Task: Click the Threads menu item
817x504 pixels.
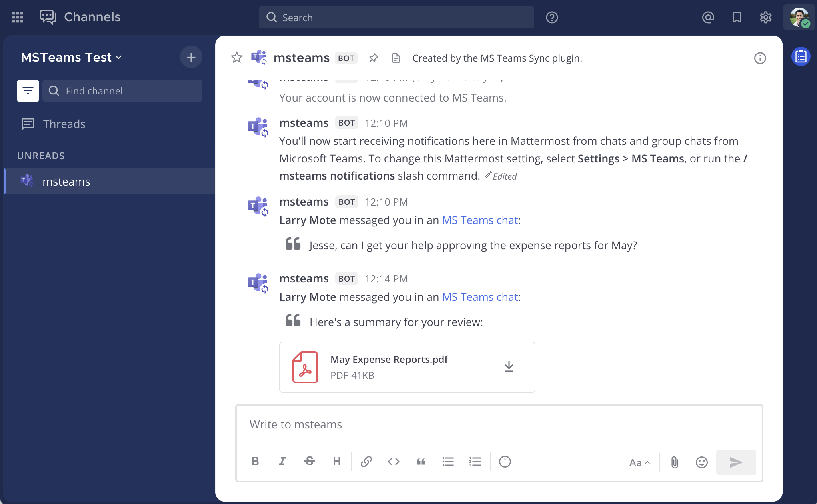Action: (64, 123)
